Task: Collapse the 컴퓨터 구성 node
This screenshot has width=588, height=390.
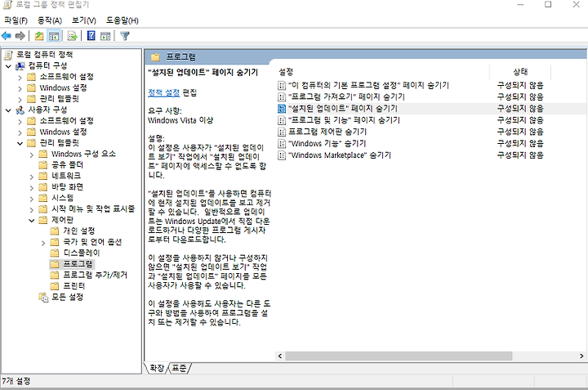Action: pos(9,66)
